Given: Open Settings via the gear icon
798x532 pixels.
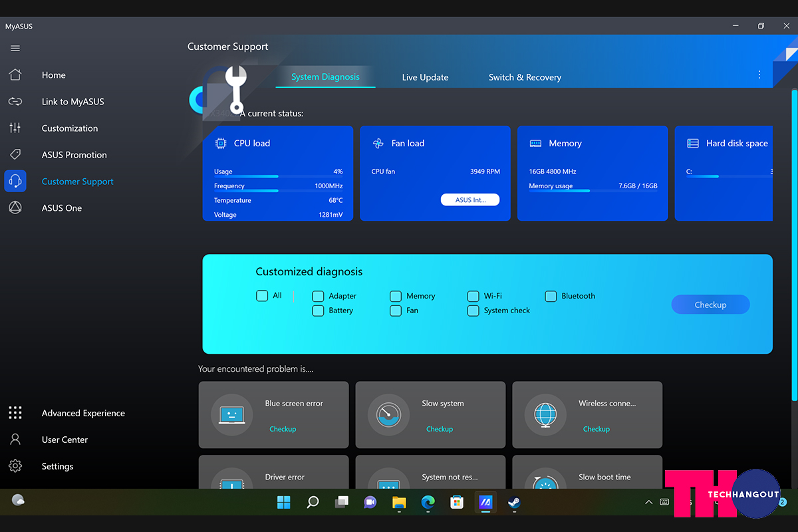Looking at the screenshot, I should pos(15,466).
